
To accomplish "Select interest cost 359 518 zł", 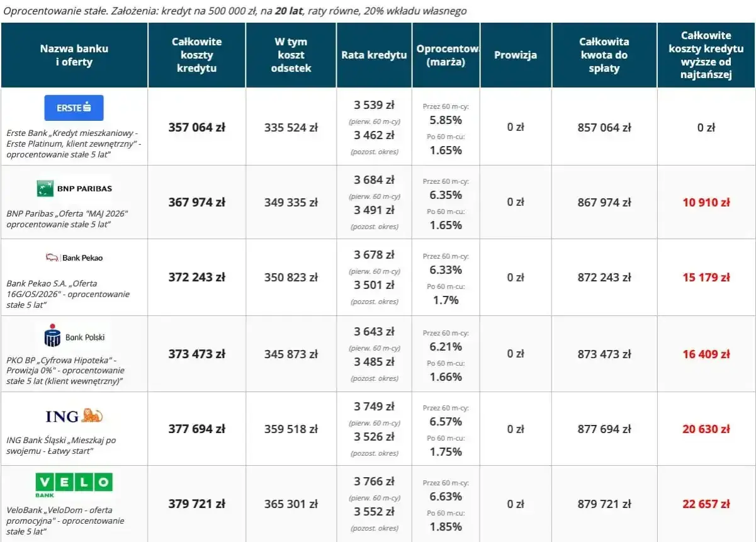I will point(291,429).
